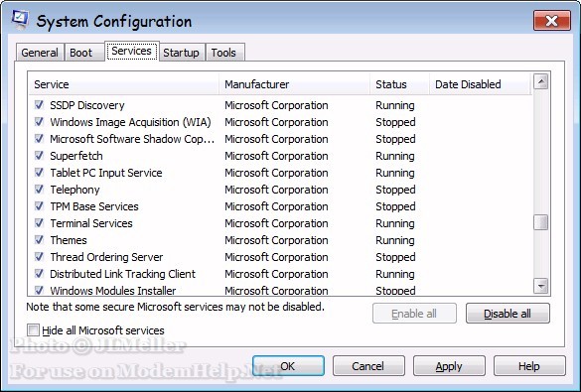Select Tablet PC Input Service name text
Viewport: 581px width, 392px height.
106,173
